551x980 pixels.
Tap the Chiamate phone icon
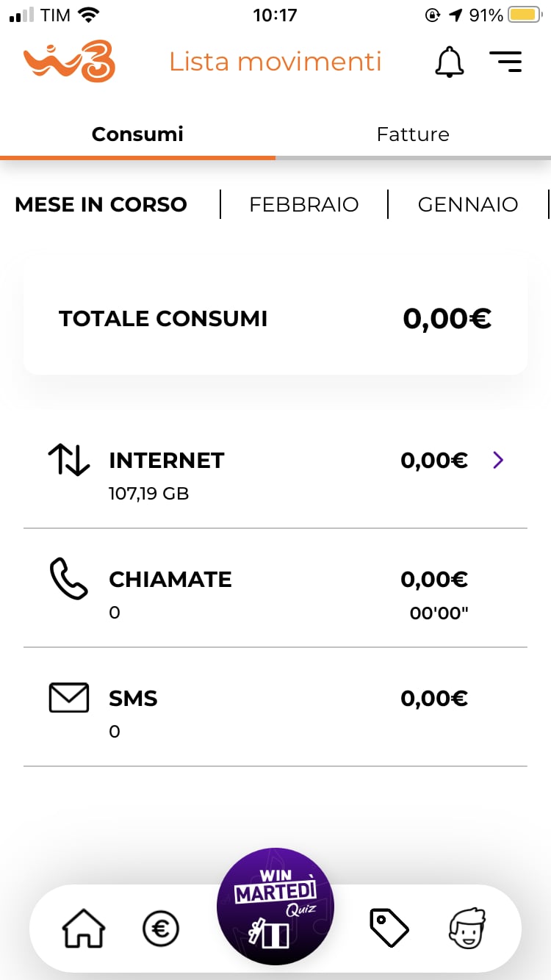pos(68,579)
